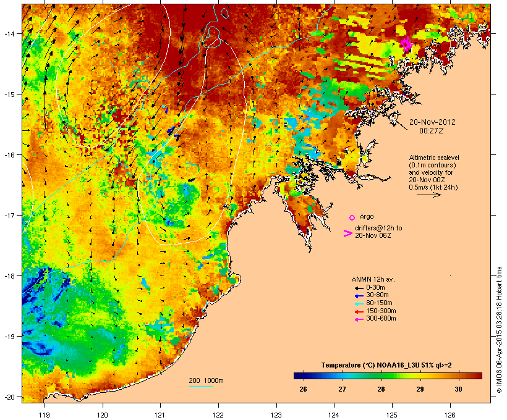This screenshot has height=420, width=507.
Task: Click the 122 longitude axis label
Action: point(218,415)
